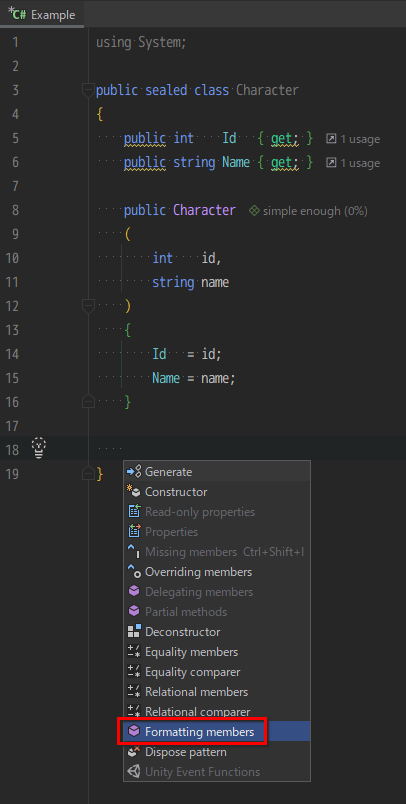Switch to the Example C# file tab
Screen dimensions: 406x804
(x=42, y=14)
